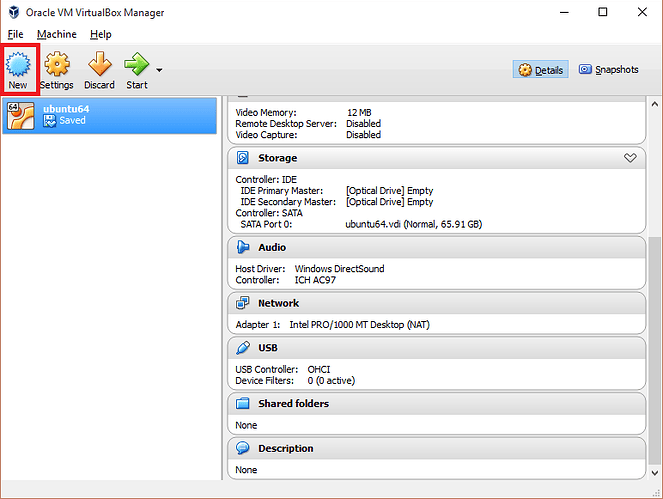Open the Shared folders section header

coord(436,404)
